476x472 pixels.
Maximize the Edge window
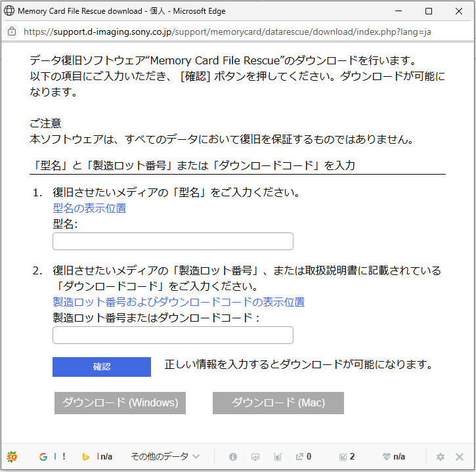(429, 11)
